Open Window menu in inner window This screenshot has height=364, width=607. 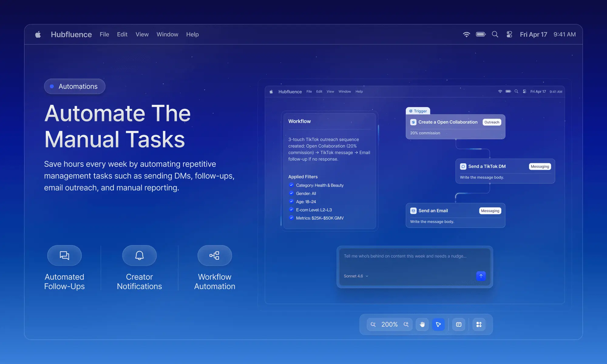(x=345, y=92)
